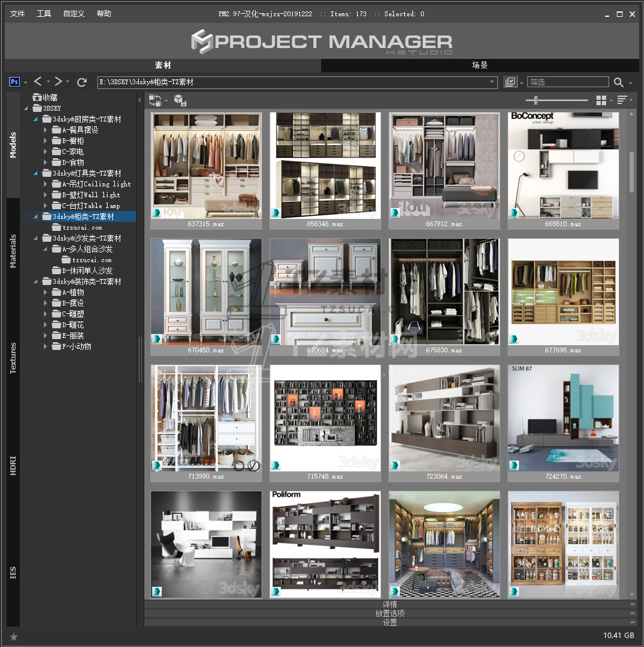Open the path address dropdown arrow

pyautogui.click(x=492, y=82)
